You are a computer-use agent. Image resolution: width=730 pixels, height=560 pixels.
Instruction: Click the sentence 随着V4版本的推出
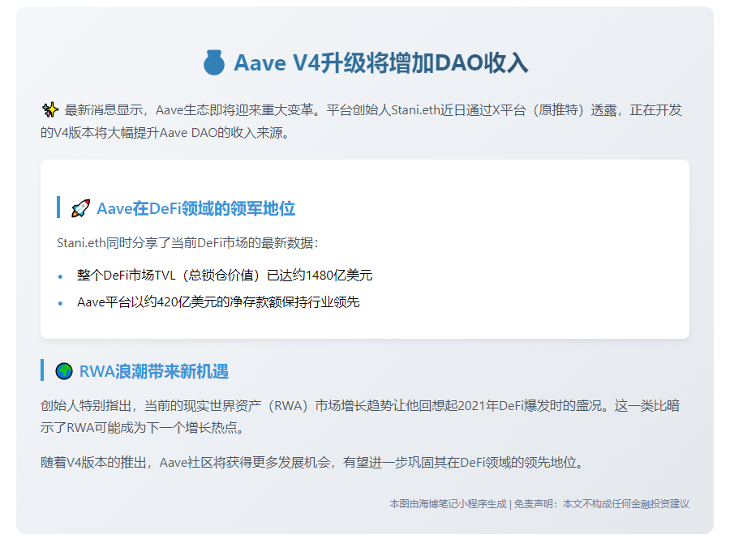tap(313, 462)
